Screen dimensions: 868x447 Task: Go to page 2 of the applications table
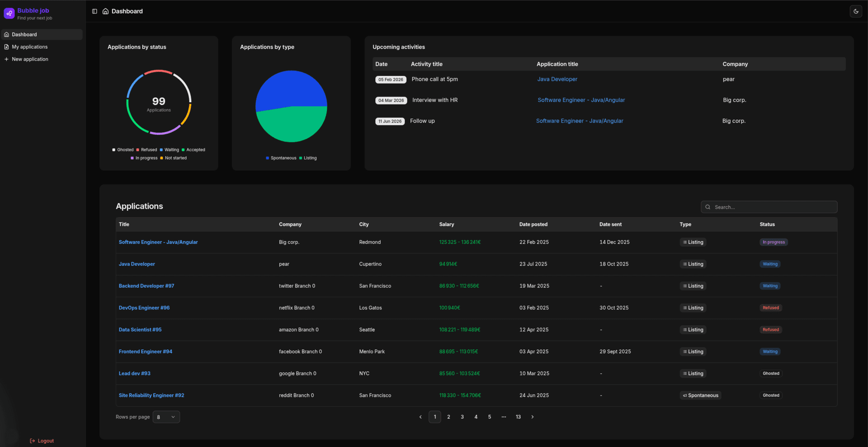pos(448,417)
